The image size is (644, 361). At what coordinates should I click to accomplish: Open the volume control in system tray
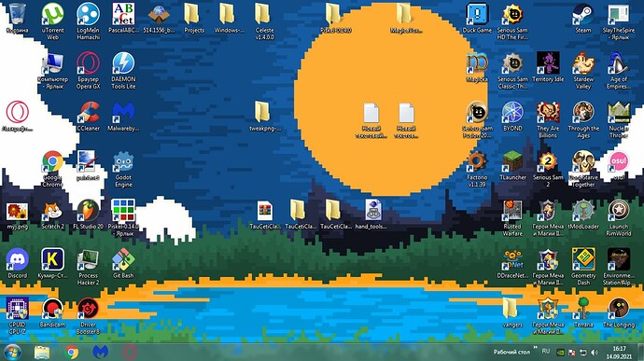point(595,353)
